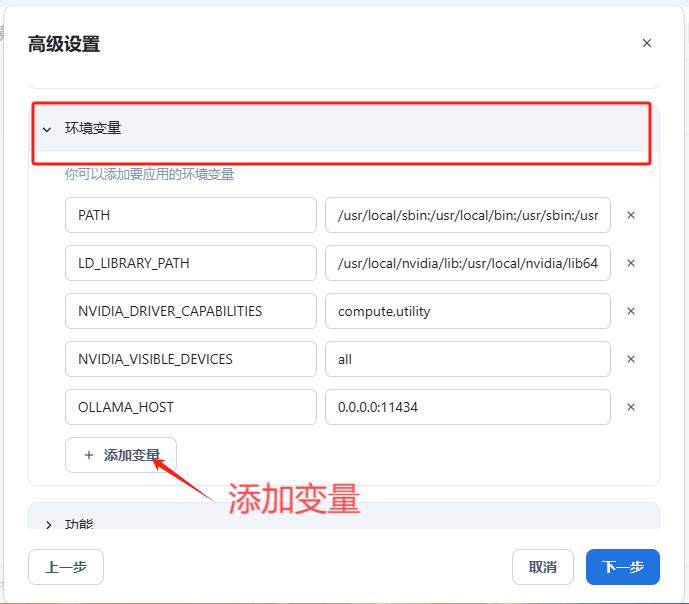The width and height of the screenshot is (689, 604).
Task: Edit the LD_LIBRARY_PATH name field
Action: pyautogui.click(x=190, y=263)
